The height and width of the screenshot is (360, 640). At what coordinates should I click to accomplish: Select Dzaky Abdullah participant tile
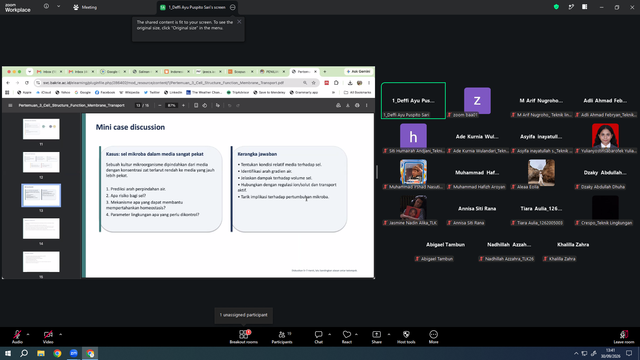[x=605, y=173]
